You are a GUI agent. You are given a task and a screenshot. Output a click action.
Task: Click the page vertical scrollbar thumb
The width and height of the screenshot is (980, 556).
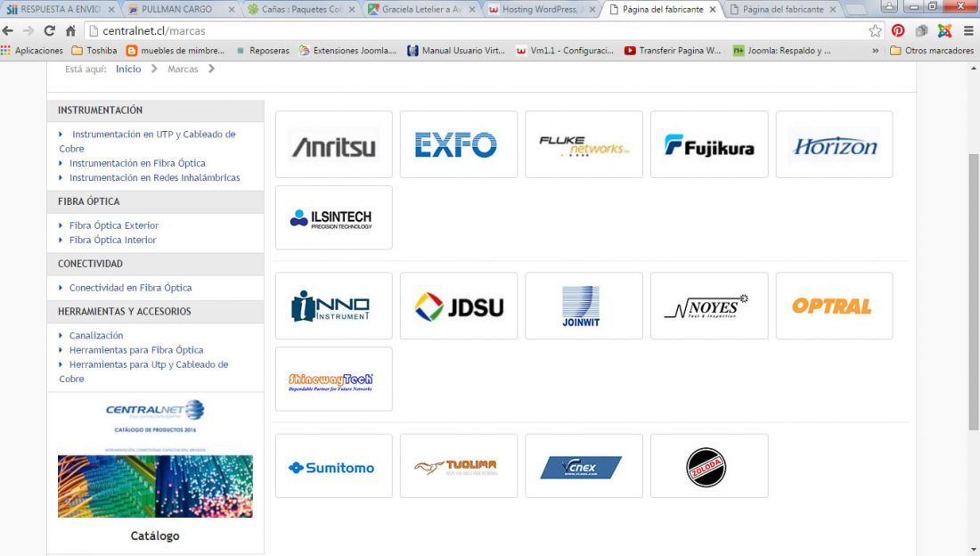[974, 291]
